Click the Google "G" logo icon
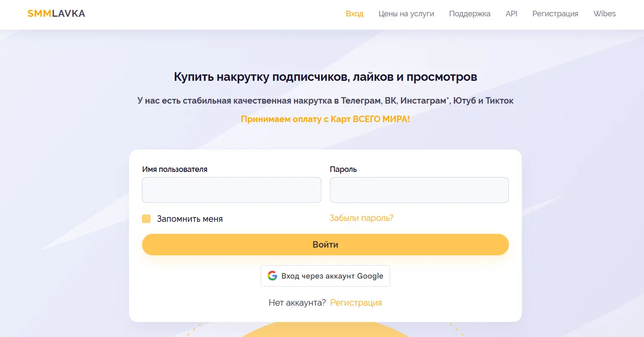 pyautogui.click(x=272, y=276)
